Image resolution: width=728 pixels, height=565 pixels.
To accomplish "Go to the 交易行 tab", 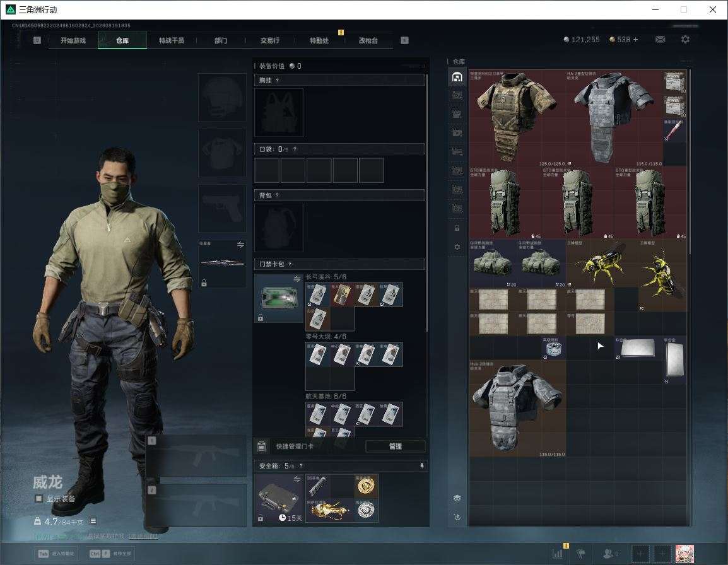I will click(x=270, y=40).
